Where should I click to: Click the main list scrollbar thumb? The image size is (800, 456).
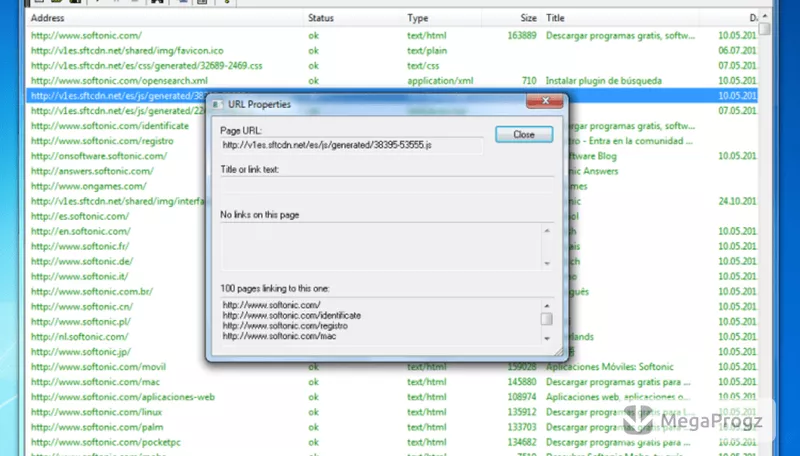coord(764,29)
